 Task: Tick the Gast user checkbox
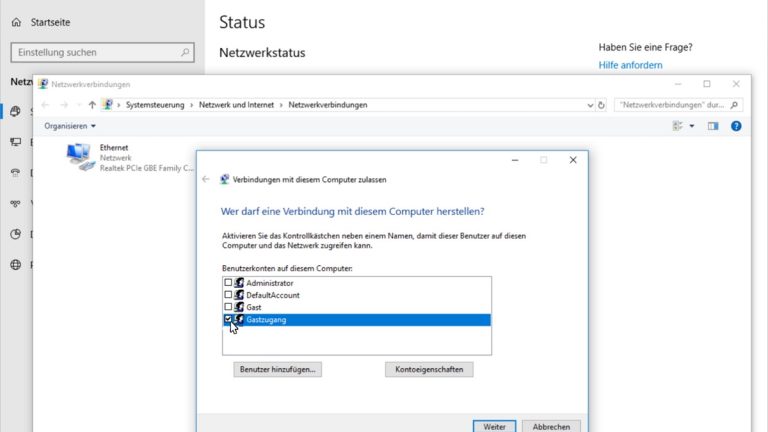pyautogui.click(x=228, y=307)
